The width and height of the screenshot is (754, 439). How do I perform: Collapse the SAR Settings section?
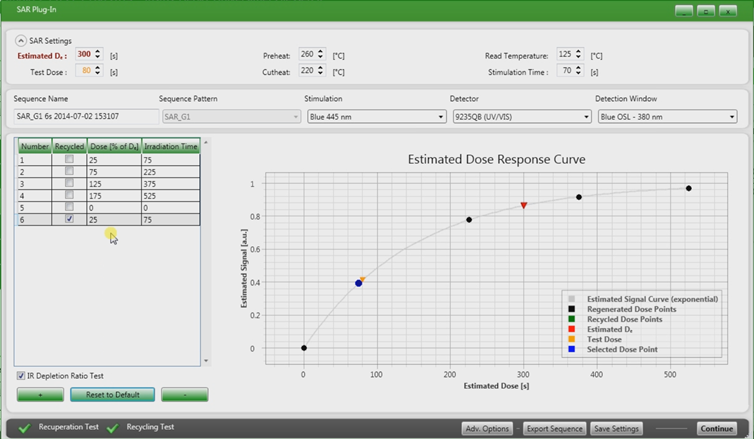21,41
